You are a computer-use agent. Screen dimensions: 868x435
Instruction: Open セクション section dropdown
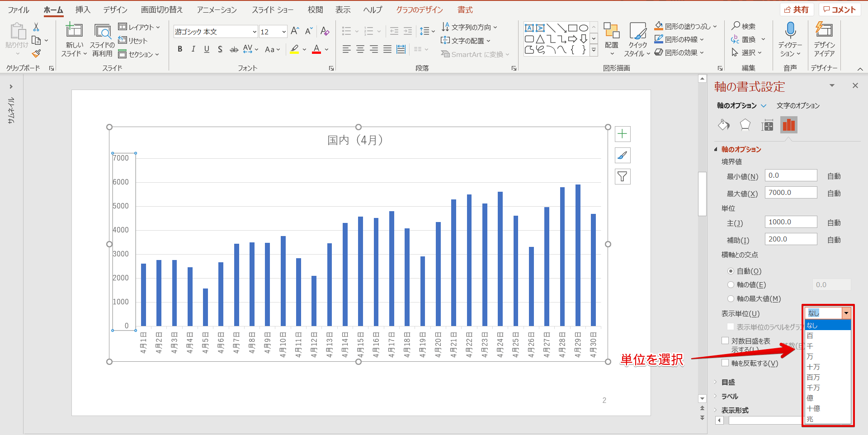tap(139, 54)
